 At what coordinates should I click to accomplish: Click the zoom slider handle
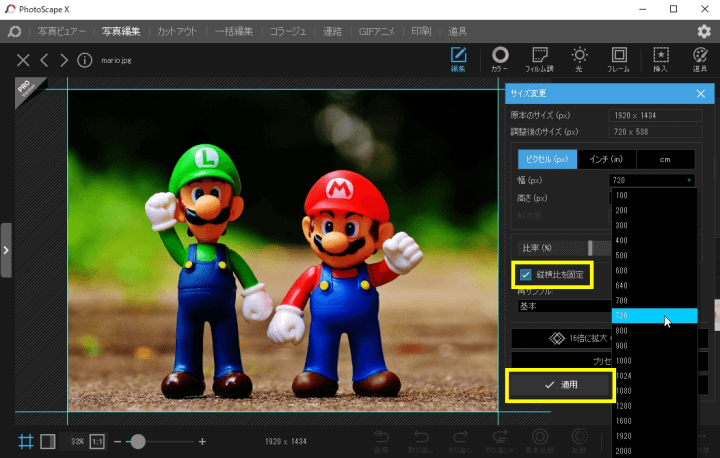138,441
